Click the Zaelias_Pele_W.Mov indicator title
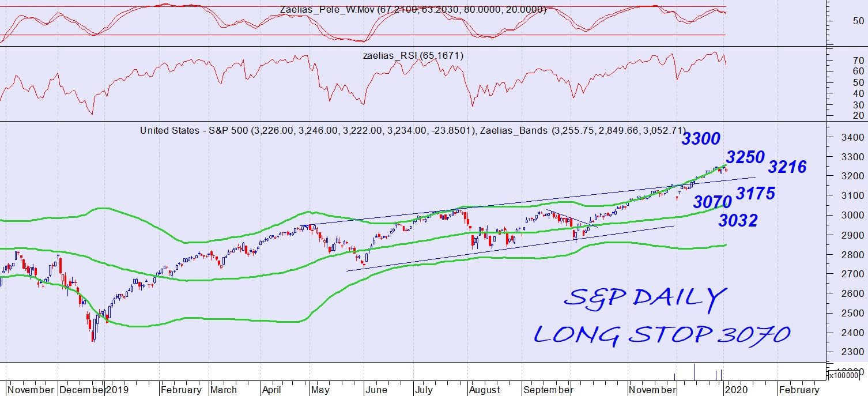 click(x=413, y=10)
